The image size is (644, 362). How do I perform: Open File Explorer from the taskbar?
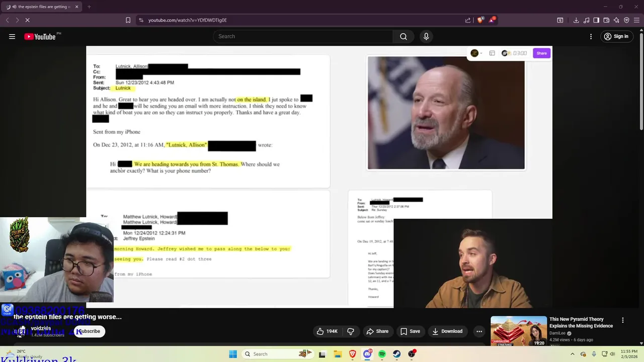338,354
